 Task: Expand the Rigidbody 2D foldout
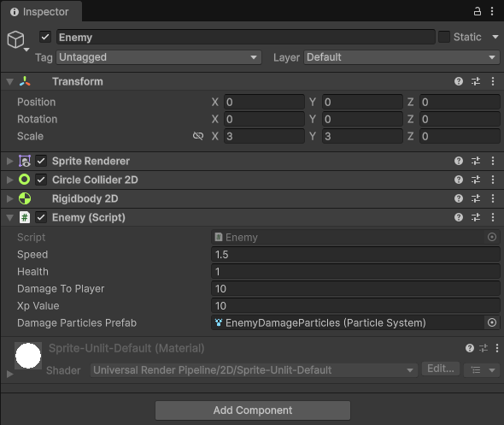[9, 198]
